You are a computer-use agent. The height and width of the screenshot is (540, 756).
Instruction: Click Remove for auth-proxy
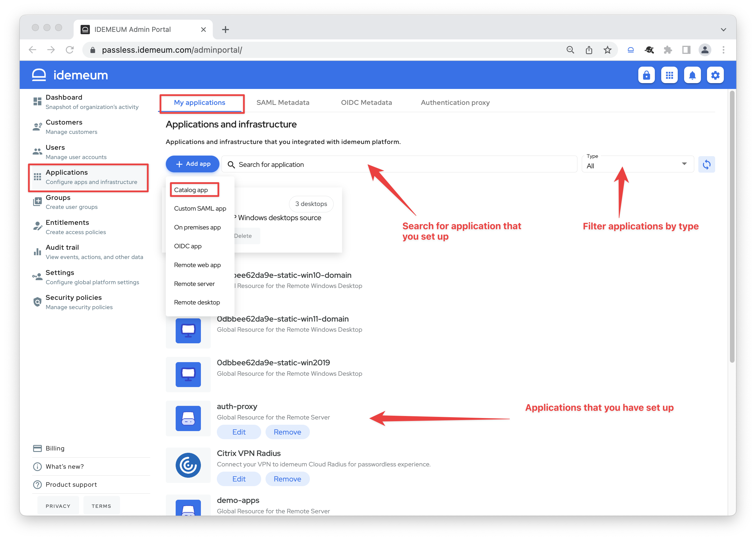point(287,432)
